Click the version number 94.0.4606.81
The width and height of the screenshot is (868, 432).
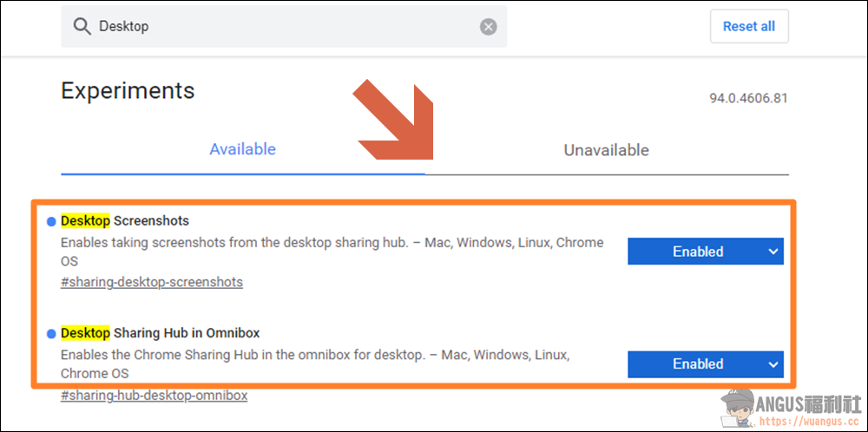[x=748, y=98]
